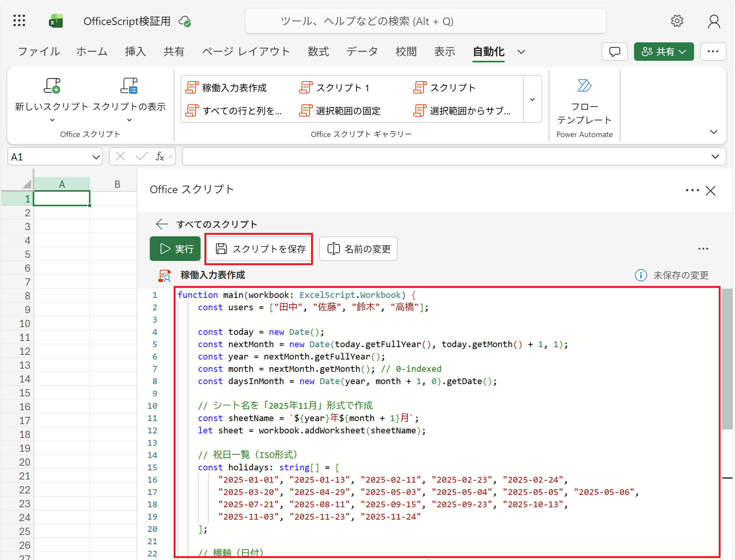Screen dimensions: 736x560
Task: Open the Power Automate flow template
Action: [584, 101]
